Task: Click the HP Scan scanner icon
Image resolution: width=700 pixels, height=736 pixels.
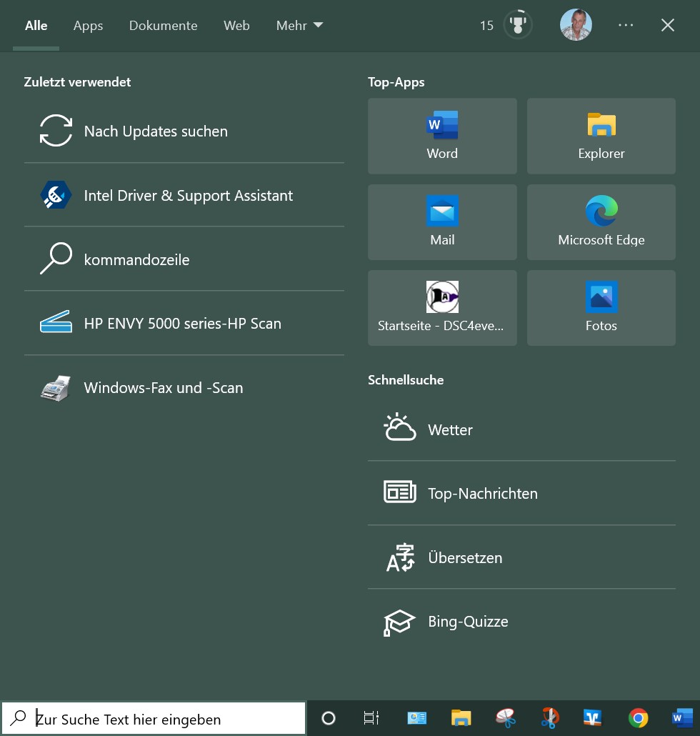Action: pyautogui.click(x=56, y=322)
